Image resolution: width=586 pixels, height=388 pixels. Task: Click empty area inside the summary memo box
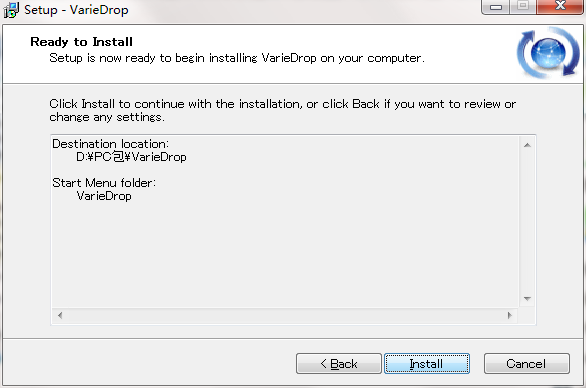click(x=284, y=254)
